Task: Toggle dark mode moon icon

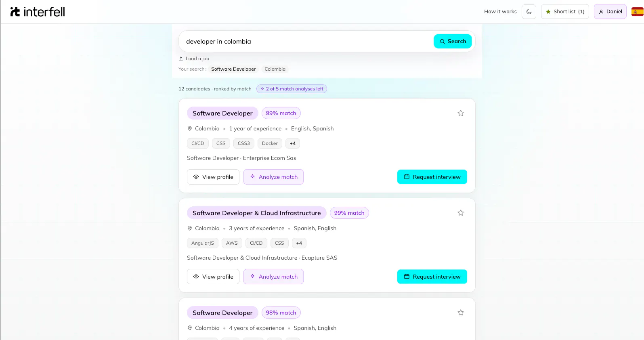Action: (529, 12)
